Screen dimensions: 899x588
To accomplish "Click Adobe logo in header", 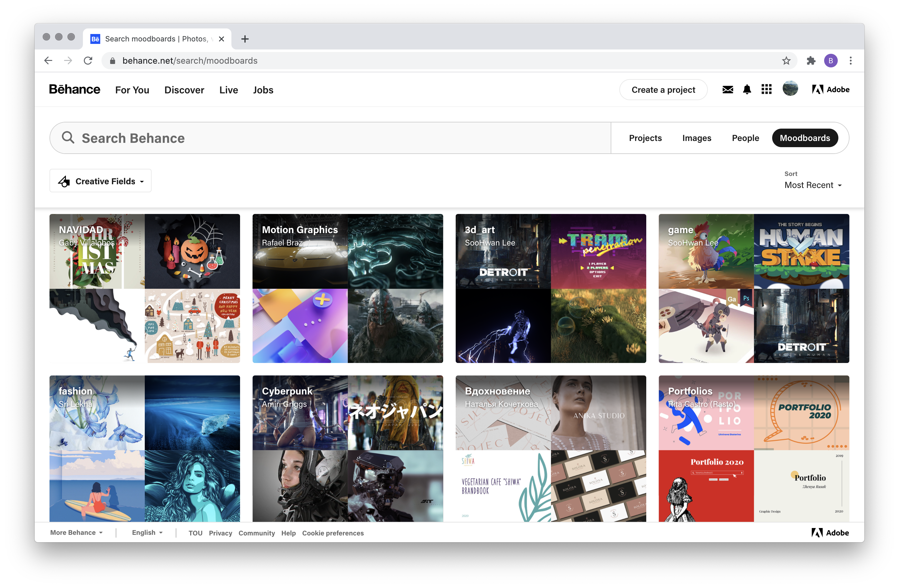I will coord(831,89).
